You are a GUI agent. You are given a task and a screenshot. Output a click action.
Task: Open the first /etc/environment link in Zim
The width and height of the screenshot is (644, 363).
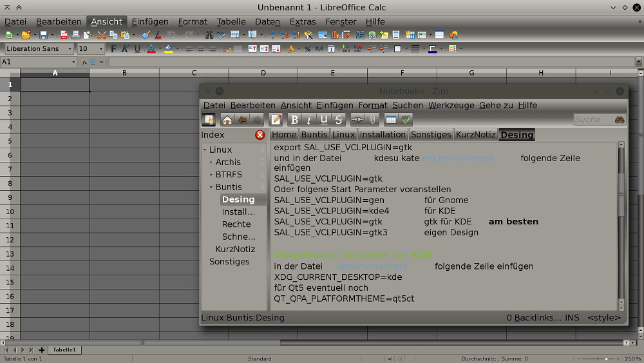[x=457, y=158]
